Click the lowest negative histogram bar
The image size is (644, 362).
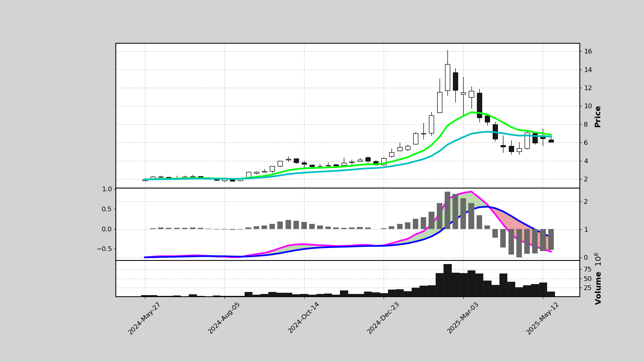(x=519, y=243)
